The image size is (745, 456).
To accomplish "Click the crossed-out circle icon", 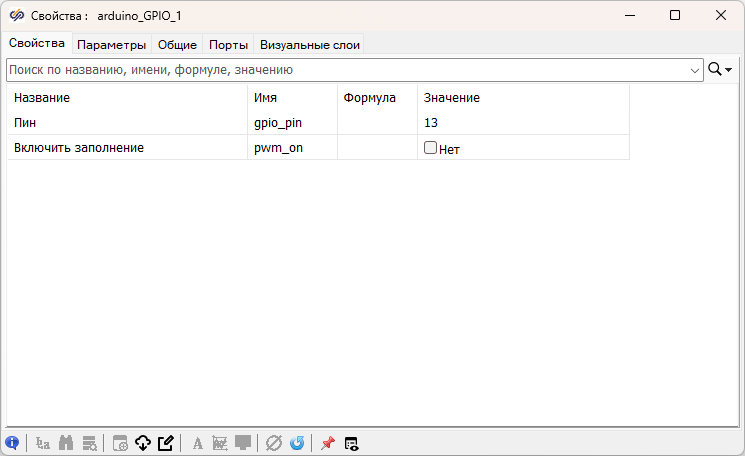I will click(274, 443).
